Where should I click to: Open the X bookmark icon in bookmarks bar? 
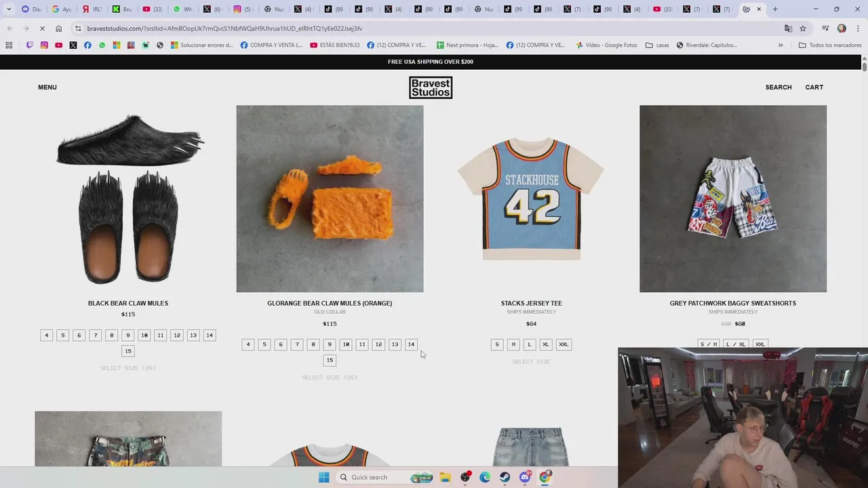click(x=73, y=45)
